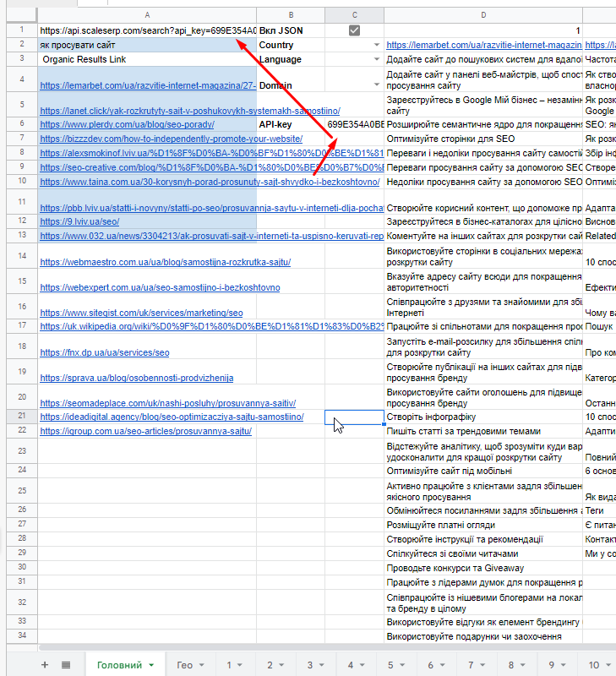Switch to the Гео sheet tab
This screenshot has height=676, width=616.
[184, 665]
